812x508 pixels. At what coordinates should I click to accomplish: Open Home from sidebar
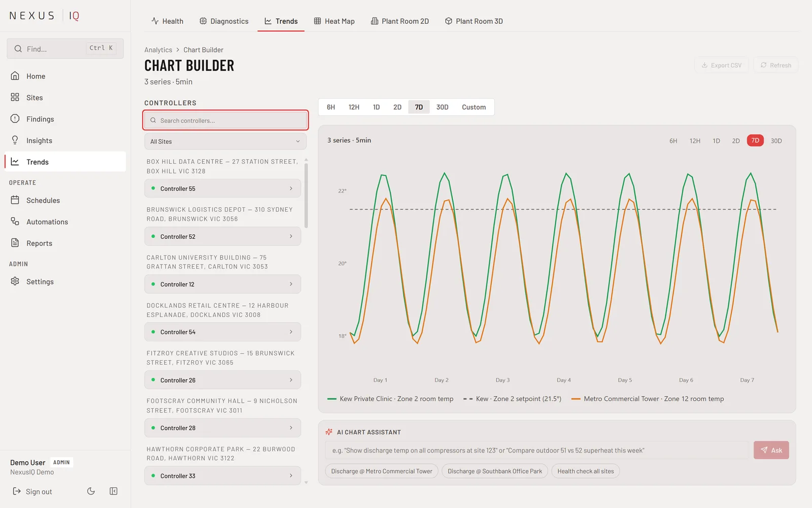pos(65,76)
